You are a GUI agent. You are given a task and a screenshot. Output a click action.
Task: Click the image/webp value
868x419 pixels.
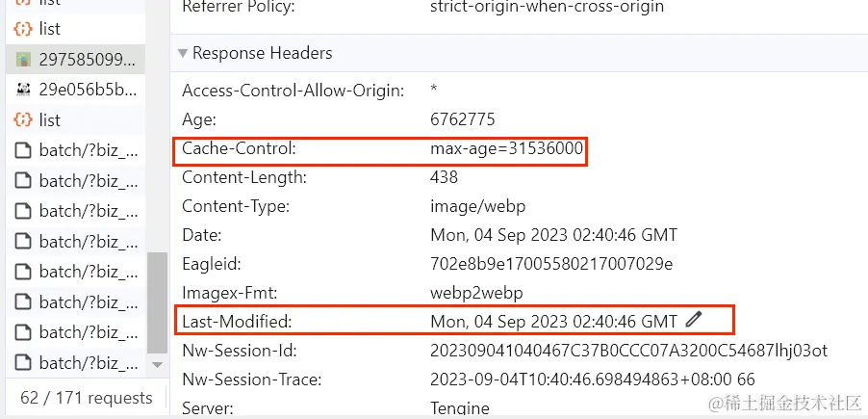coord(477,206)
